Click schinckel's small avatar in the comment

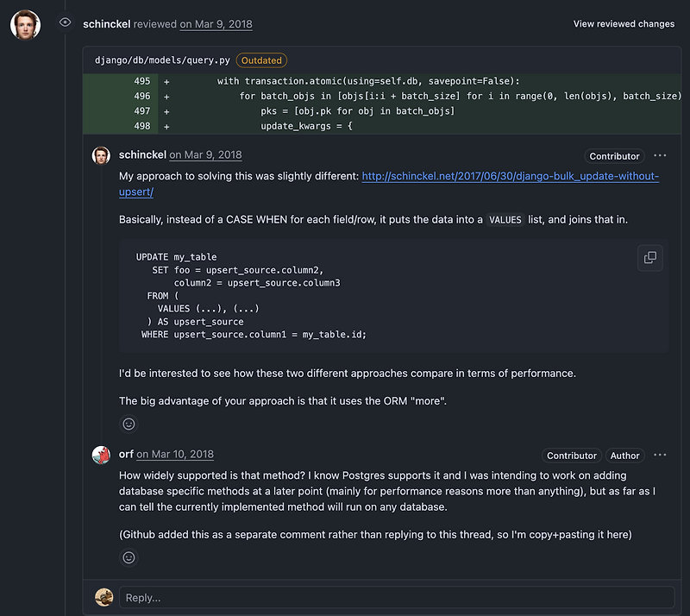point(101,155)
